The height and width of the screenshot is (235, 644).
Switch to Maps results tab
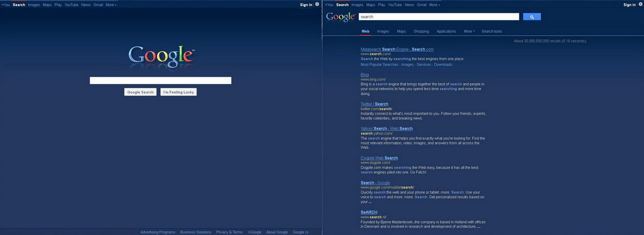pyautogui.click(x=402, y=31)
